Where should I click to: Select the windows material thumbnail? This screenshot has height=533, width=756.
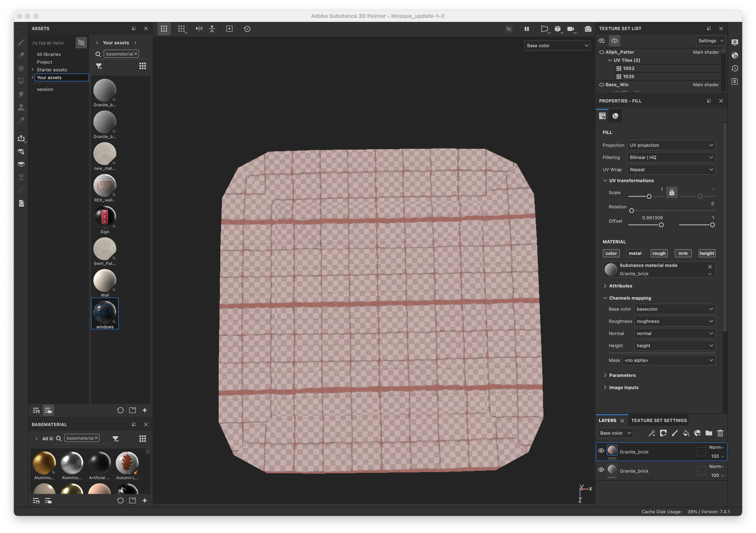[105, 312]
